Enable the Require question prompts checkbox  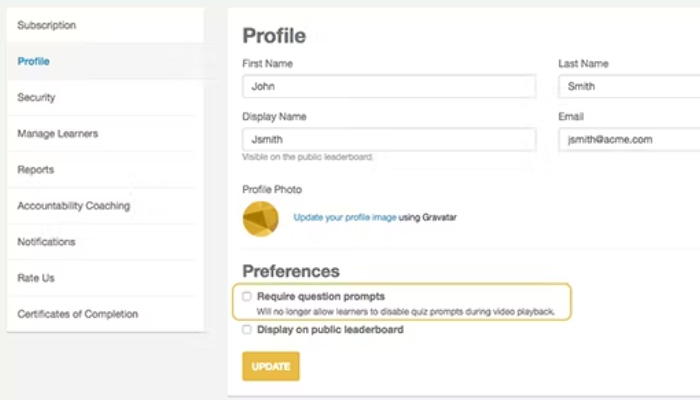pos(247,297)
